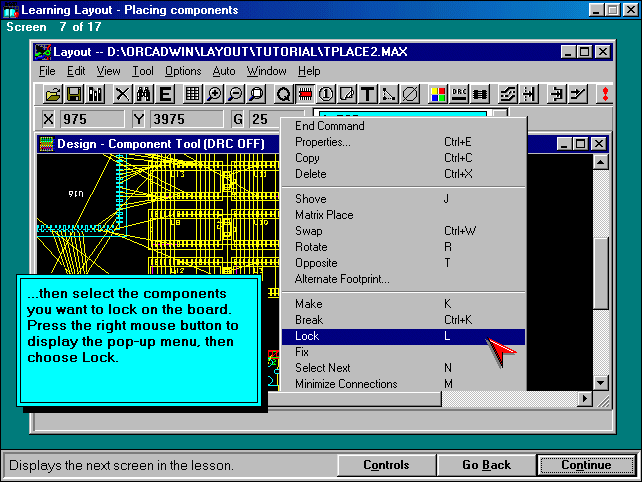This screenshot has height=482, width=642.
Task: Open the Auto menu
Action: (224, 71)
